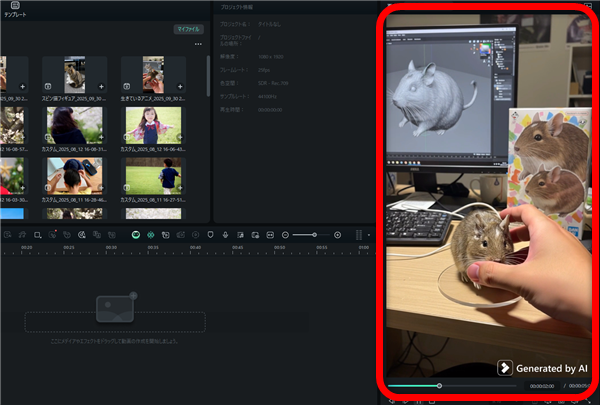The width and height of the screenshot is (600, 405).
Task: Open the テンプレート (Templates) tab
Action: 15,9
